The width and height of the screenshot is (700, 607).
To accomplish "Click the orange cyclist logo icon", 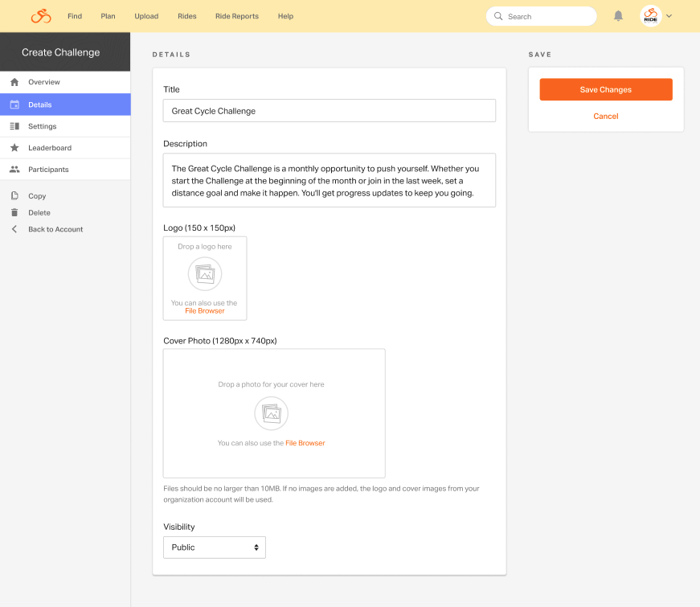I will pyautogui.click(x=41, y=16).
